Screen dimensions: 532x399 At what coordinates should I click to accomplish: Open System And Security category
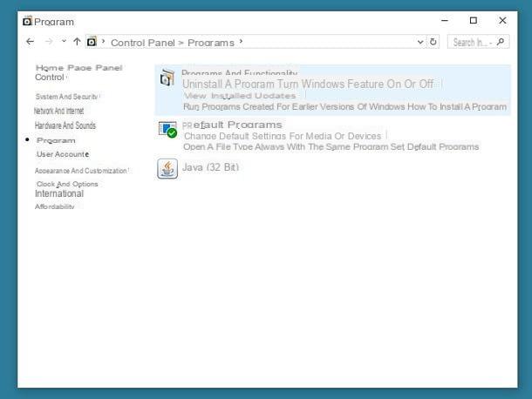pos(67,97)
